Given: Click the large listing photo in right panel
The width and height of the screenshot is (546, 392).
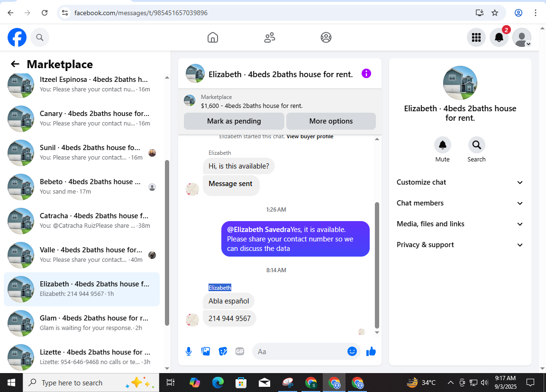Looking at the screenshot, I should pos(460,83).
